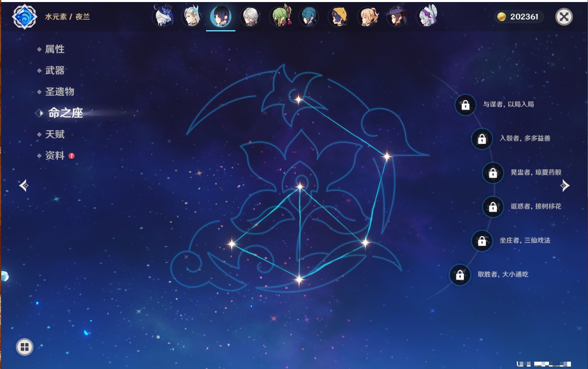Click the bottommost star node of the constellation
Viewport: 588px width, 369px height.
(299, 280)
